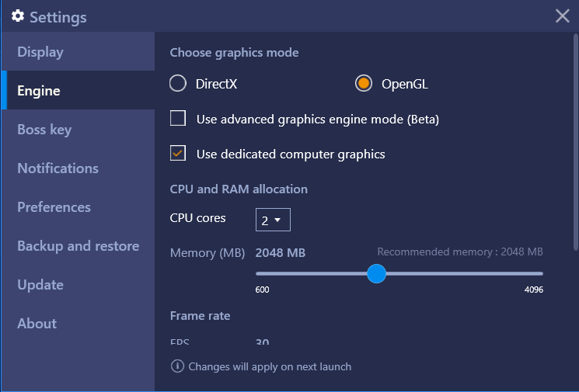Viewport: 579px width, 392px height.
Task: Open the CPU cores dropdown
Action: [273, 220]
